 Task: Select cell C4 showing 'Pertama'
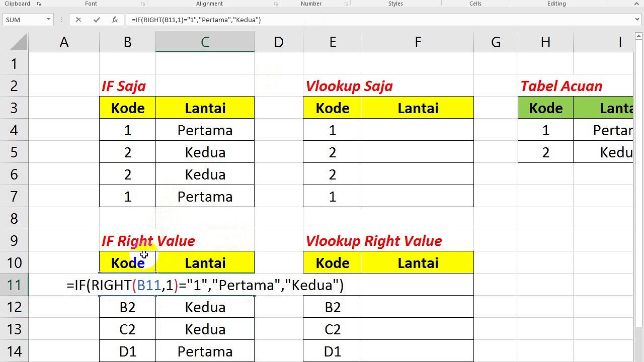click(x=205, y=130)
